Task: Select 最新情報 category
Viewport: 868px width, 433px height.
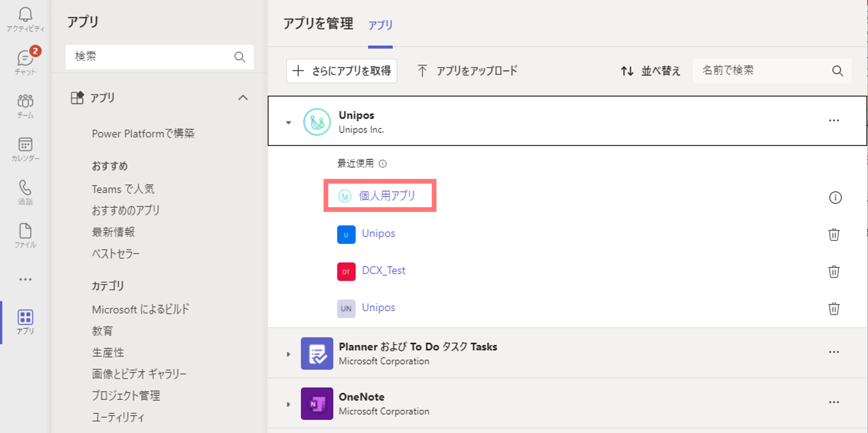Action: [x=113, y=232]
